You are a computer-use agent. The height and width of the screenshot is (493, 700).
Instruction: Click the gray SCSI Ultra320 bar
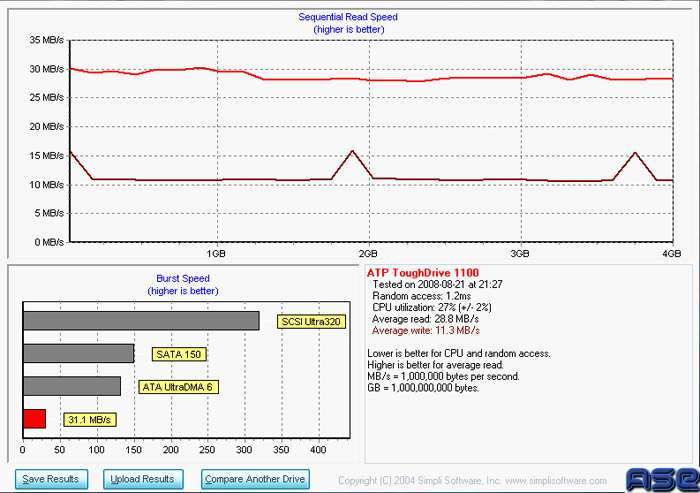(x=141, y=321)
